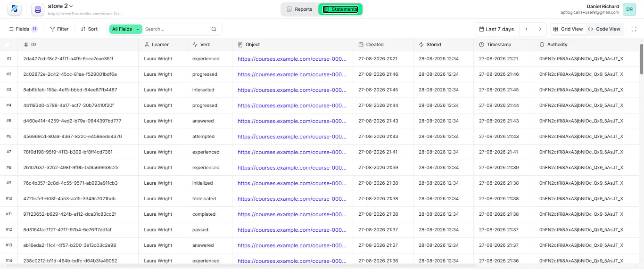Open the Sort options
The height and width of the screenshot is (269, 644).
tap(89, 29)
